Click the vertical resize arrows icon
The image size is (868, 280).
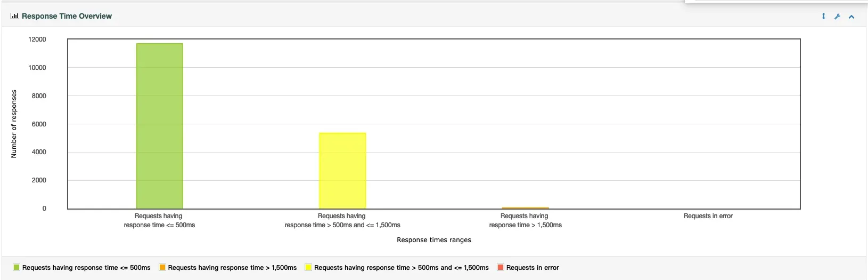tap(823, 16)
